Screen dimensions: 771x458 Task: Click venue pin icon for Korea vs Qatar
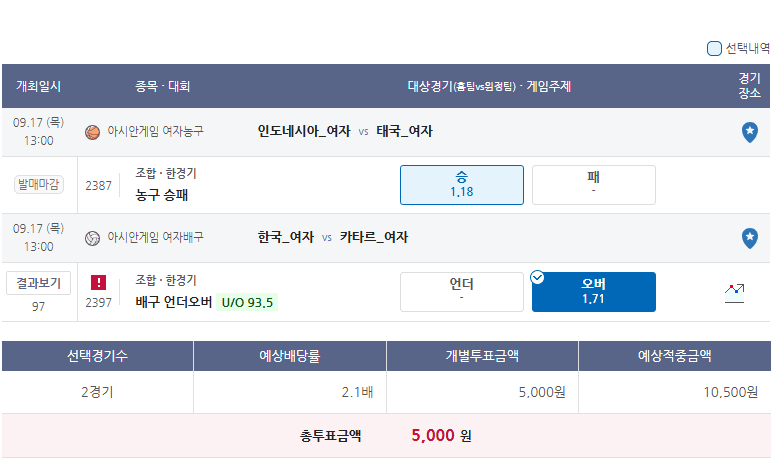(x=749, y=238)
